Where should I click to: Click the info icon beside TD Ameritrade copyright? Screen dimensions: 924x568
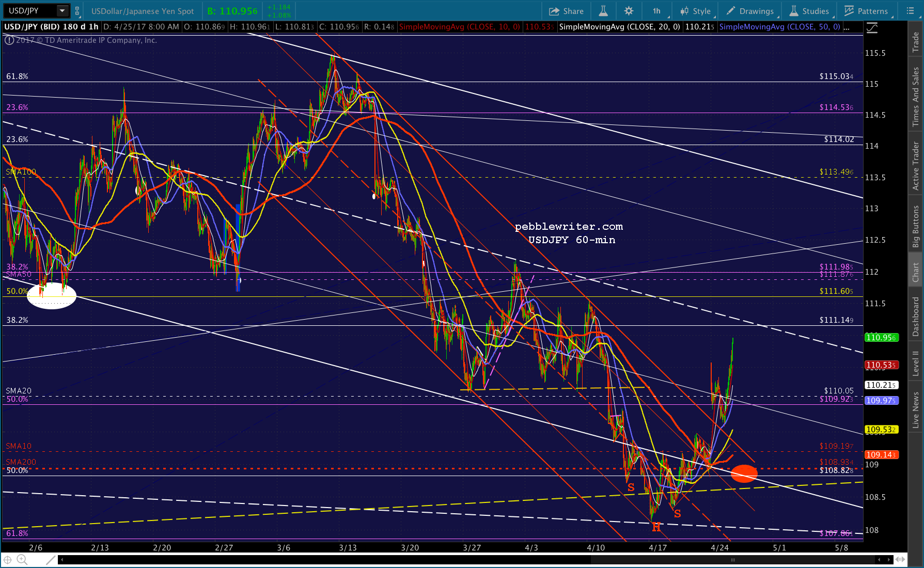(9, 40)
